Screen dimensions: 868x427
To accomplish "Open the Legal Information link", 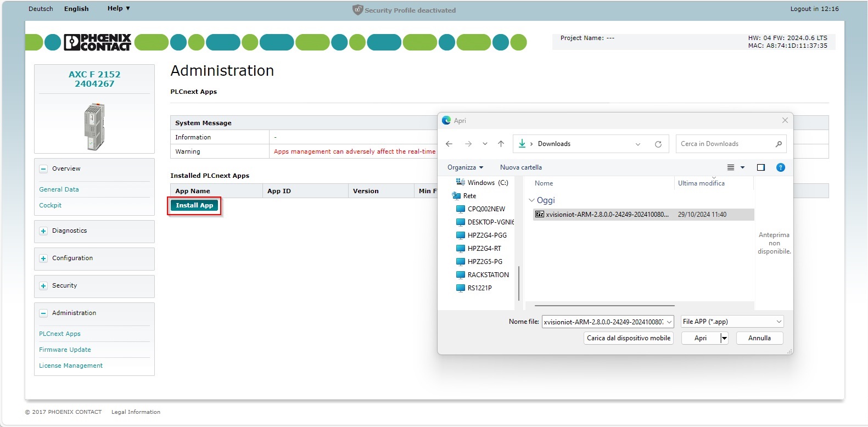I will [x=136, y=412].
